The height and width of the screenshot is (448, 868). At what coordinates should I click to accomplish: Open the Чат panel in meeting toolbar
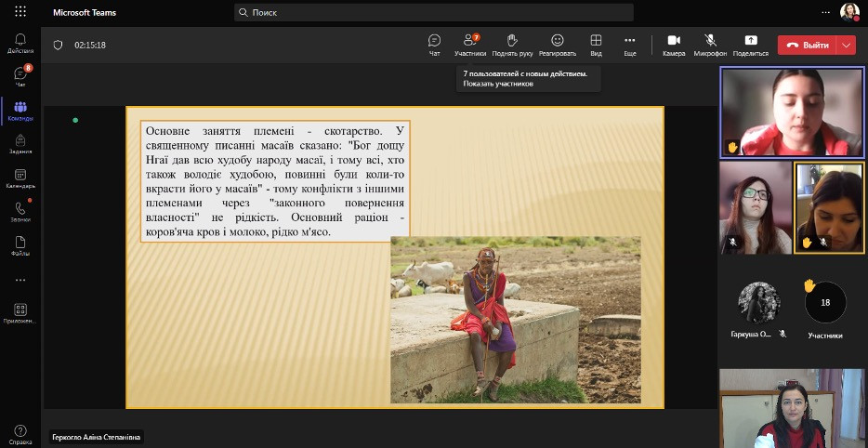(x=434, y=44)
